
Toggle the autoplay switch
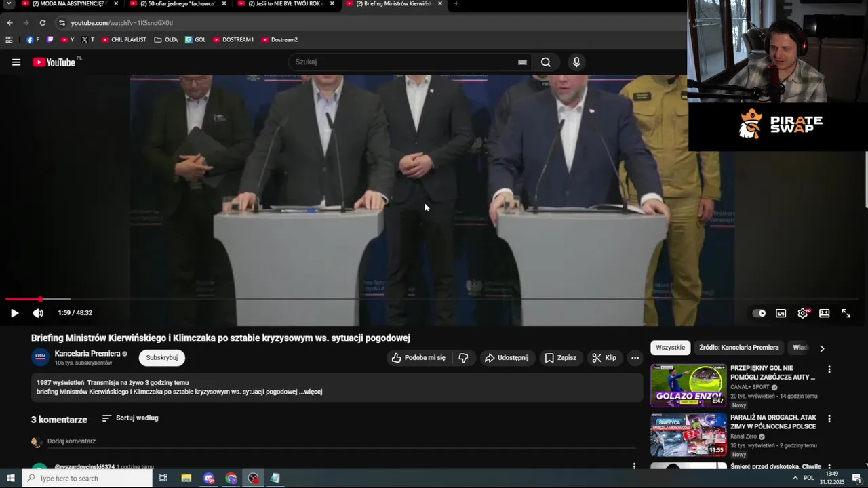(759, 313)
